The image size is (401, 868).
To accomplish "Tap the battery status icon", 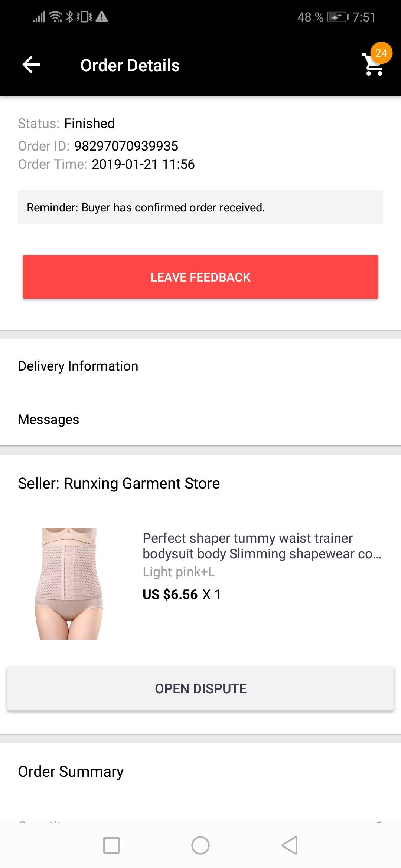I will pos(338,17).
